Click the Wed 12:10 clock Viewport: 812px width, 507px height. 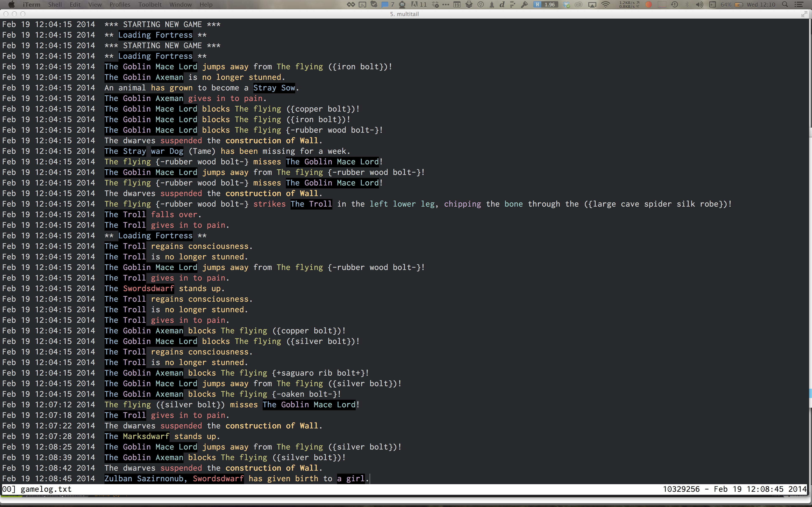(761, 4)
